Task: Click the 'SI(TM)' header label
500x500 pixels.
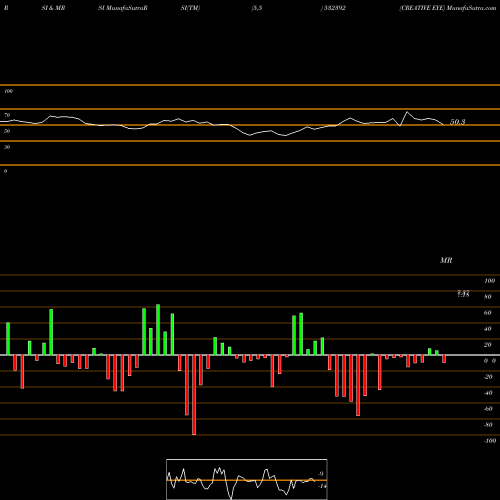Action: [x=190, y=8]
